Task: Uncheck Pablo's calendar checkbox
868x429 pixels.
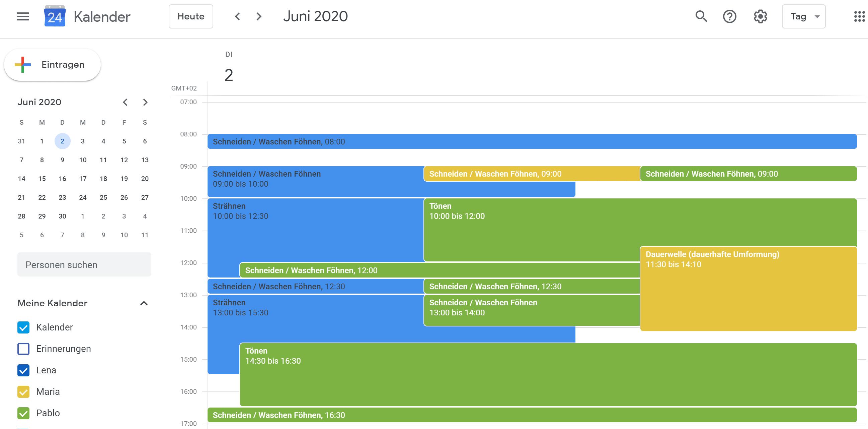Action: [23, 413]
